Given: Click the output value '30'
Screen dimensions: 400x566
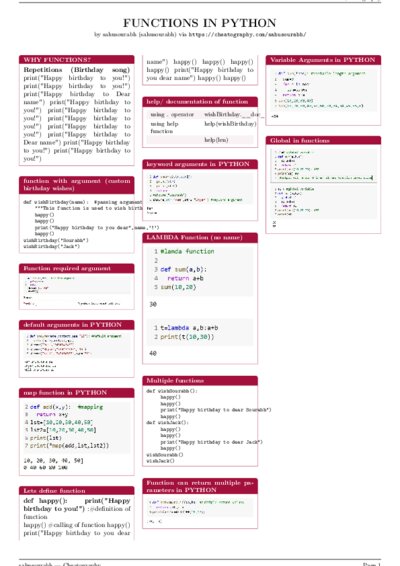Looking at the screenshot, I should [x=153, y=304].
